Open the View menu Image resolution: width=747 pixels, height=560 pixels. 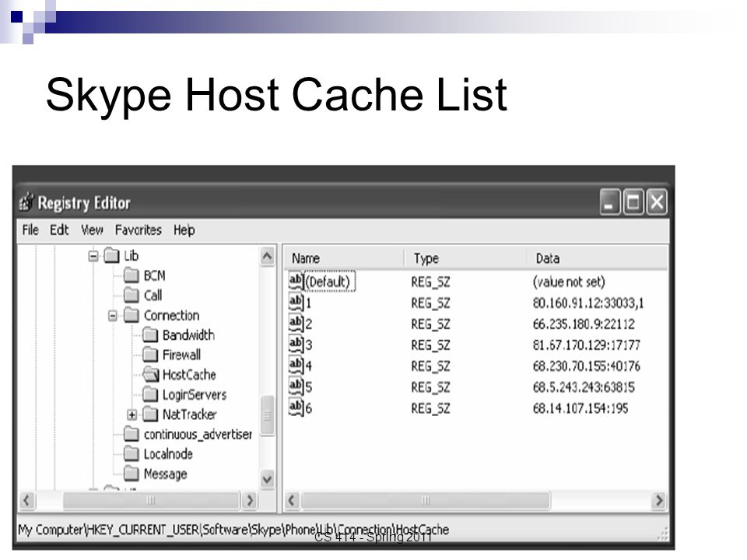92,230
